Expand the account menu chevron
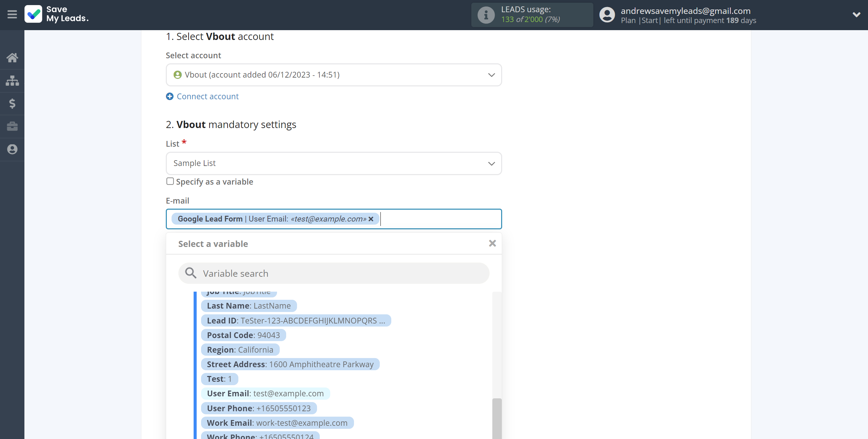 [x=856, y=15]
